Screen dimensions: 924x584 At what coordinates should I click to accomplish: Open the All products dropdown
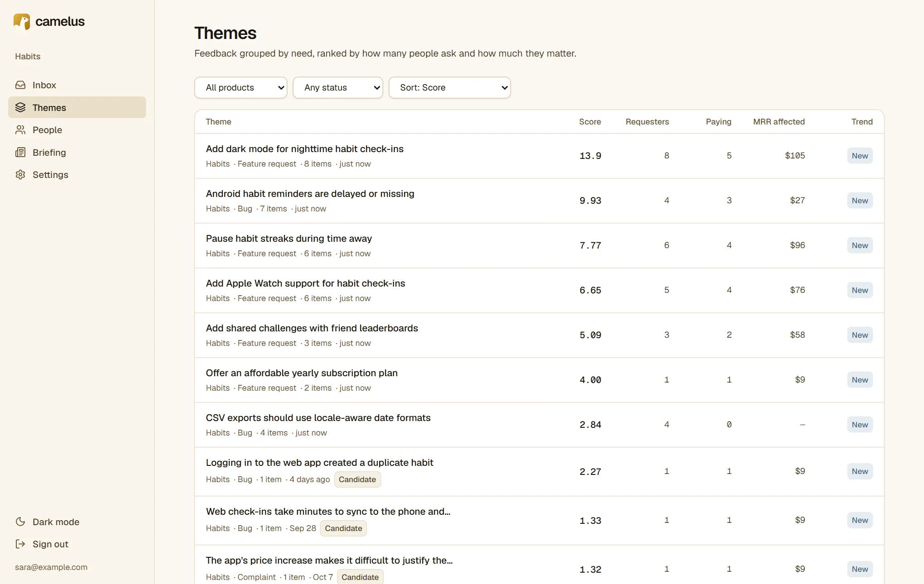pos(241,87)
